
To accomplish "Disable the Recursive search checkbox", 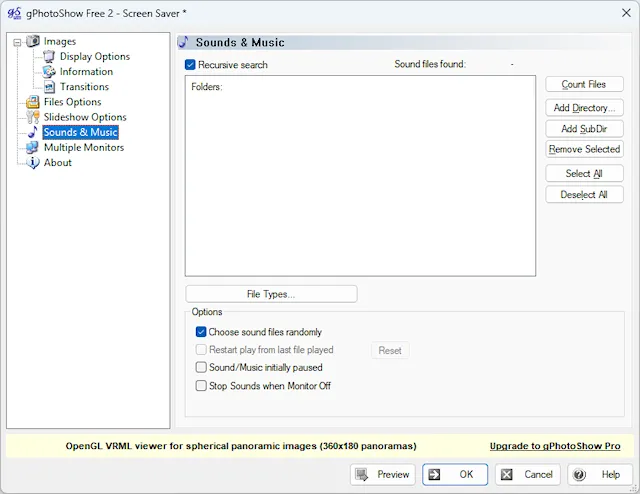I will 191,65.
